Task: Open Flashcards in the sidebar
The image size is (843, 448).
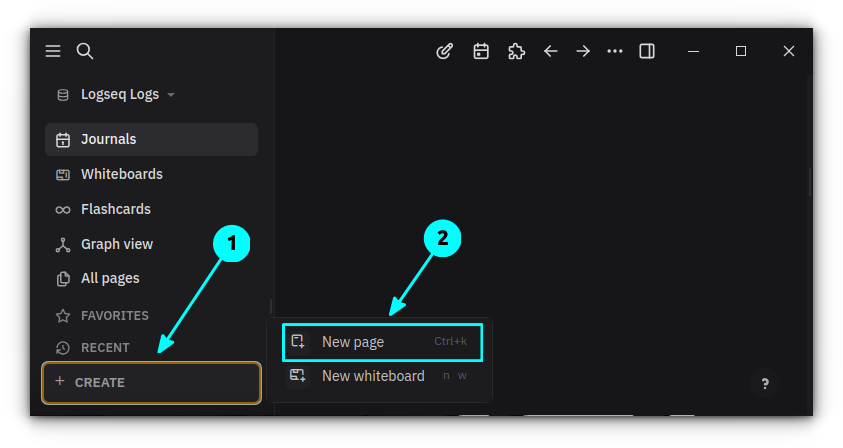Action: pyautogui.click(x=115, y=209)
